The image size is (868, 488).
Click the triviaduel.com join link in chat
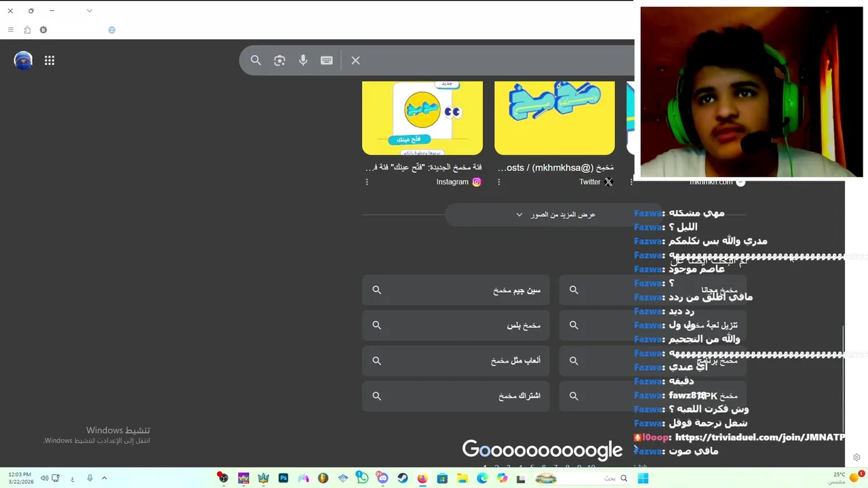(760, 438)
